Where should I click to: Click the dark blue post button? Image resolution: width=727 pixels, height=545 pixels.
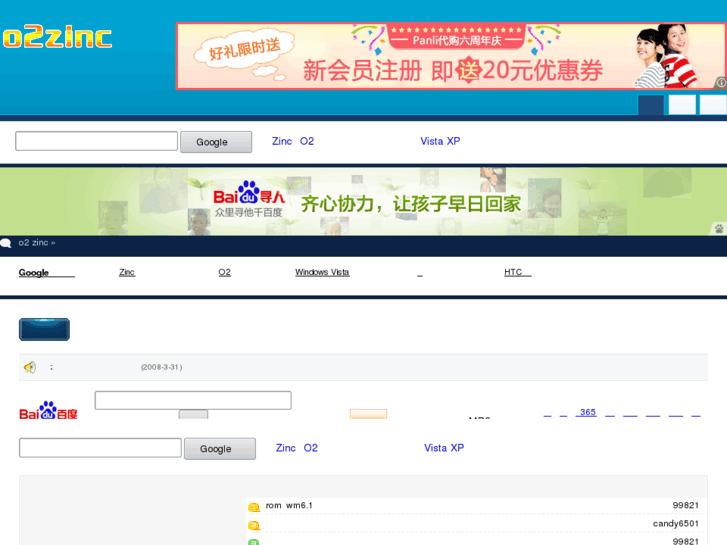point(45,329)
